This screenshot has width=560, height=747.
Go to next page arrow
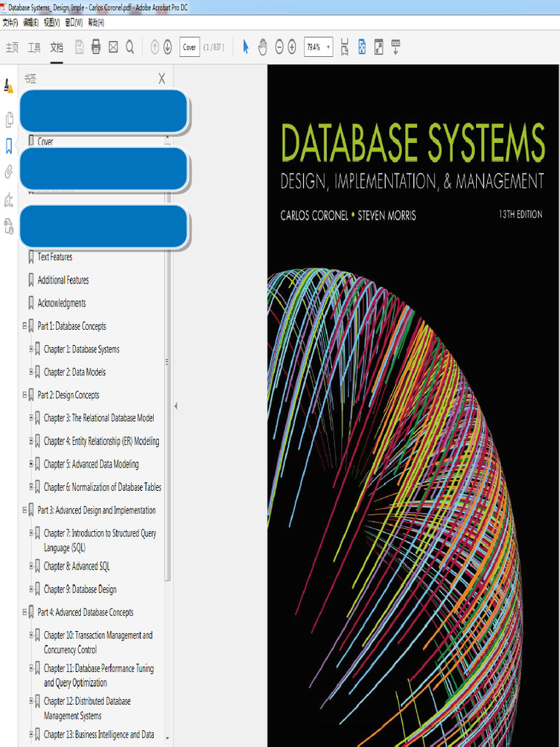coord(168,47)
